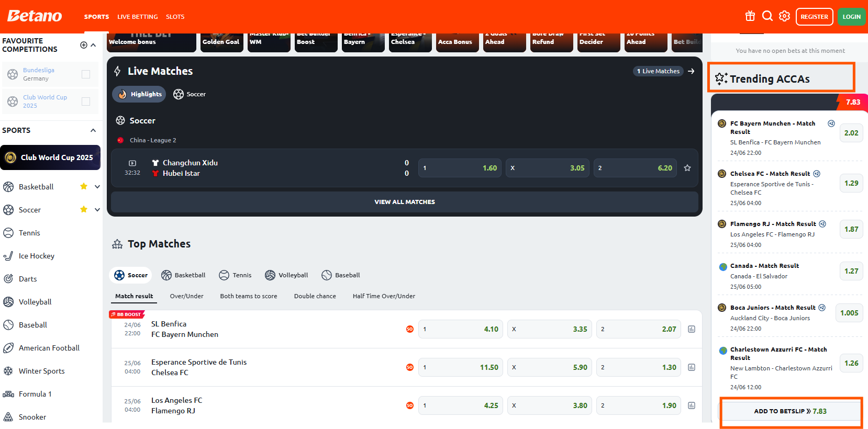Open live stream icon for Changchun Xidu
Viewport: 868px width, 429px height.
[x=132, y=163]
